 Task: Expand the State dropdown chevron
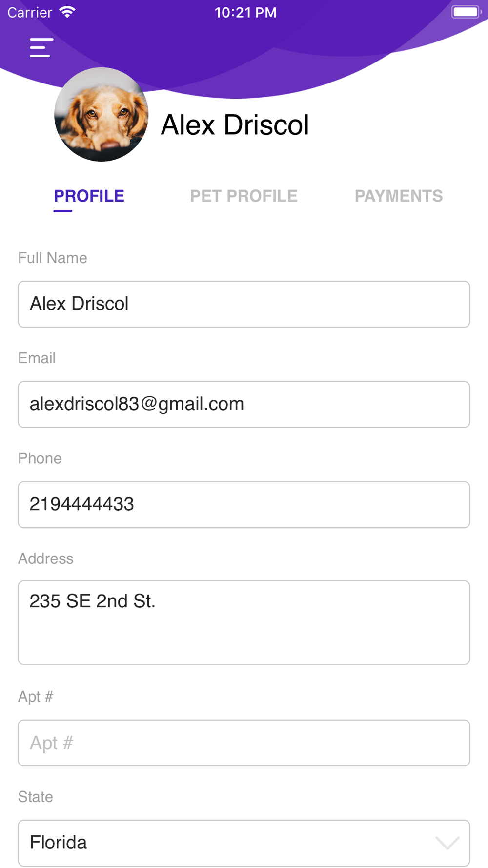coord(447,843)
